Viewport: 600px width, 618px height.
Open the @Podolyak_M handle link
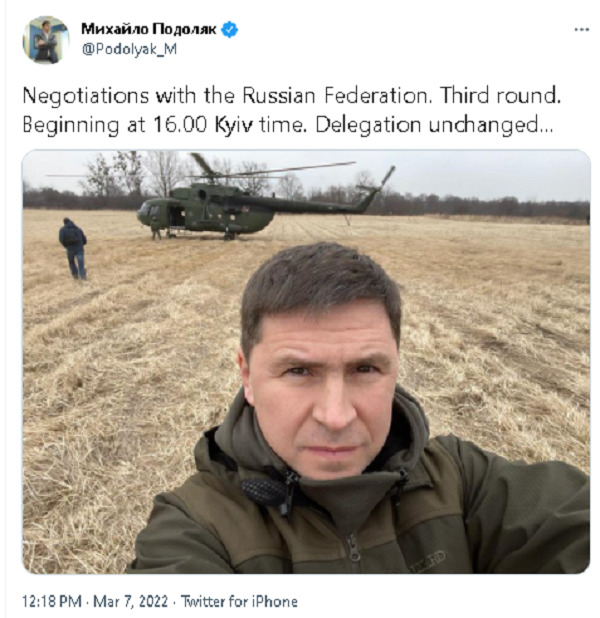pos(129,49)
